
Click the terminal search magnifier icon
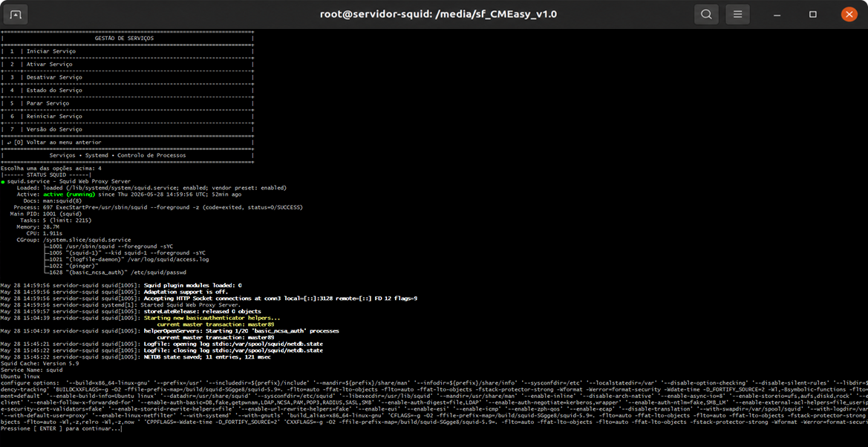(x=706, y=14)
